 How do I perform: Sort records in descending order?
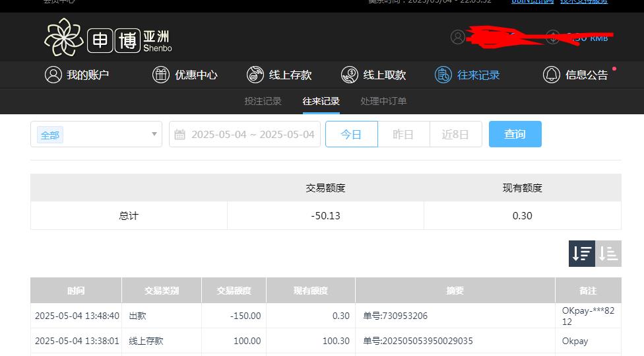point(581,253)
